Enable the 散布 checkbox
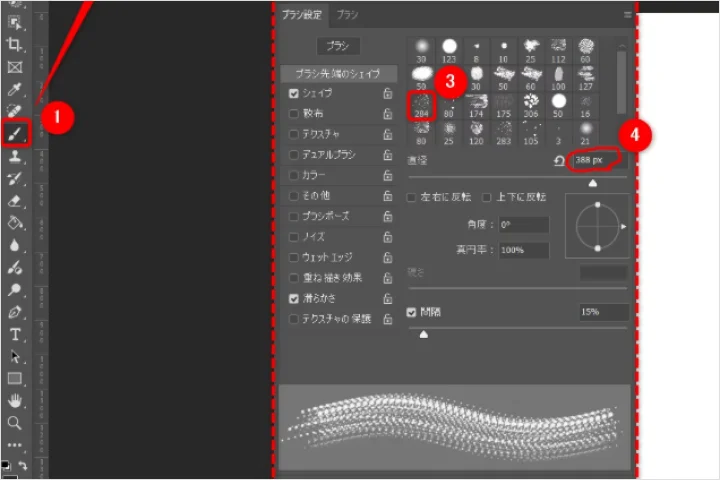Viewport: 720px width, 480px height. (294, 113)
